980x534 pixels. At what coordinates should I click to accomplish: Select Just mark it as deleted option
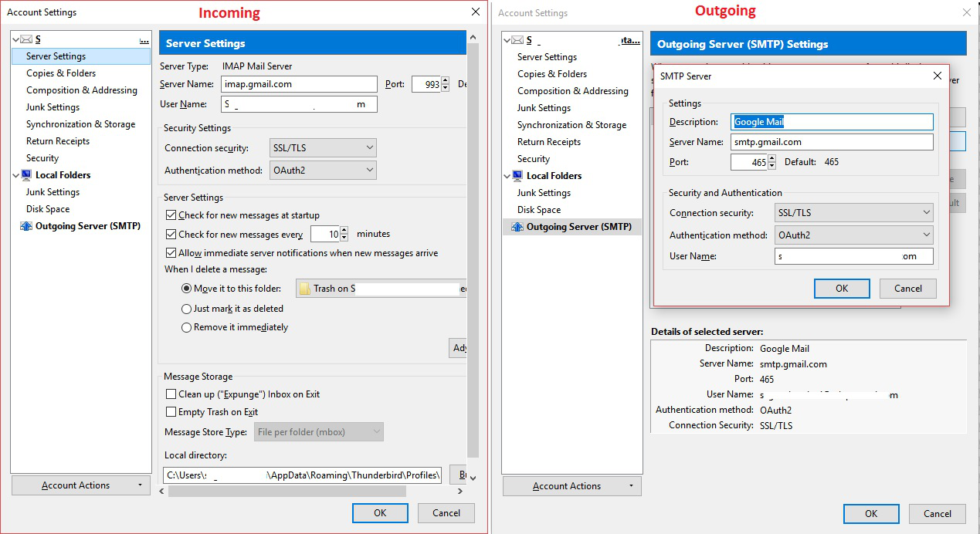(186, 309)
